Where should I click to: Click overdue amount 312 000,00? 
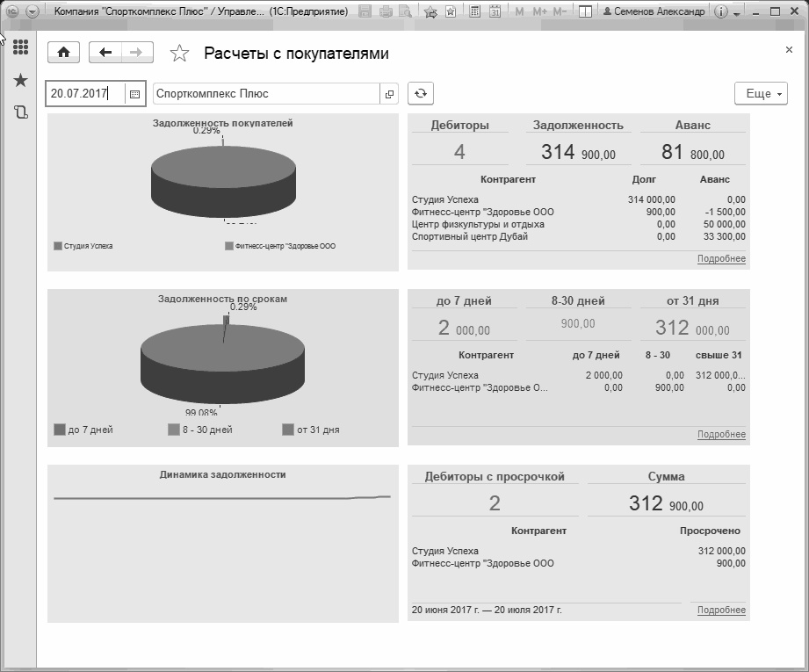[722, 551]
